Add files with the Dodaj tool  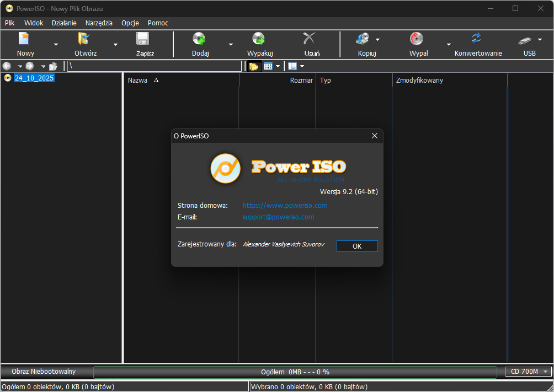tap(200, 45)
